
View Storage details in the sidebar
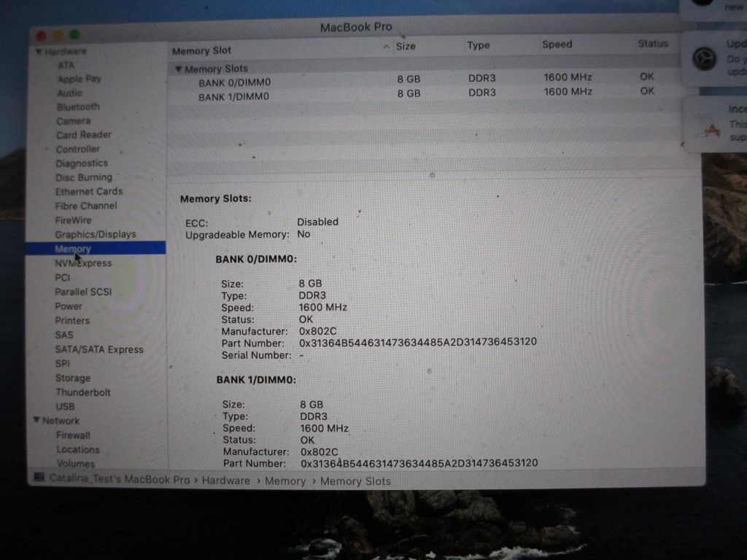click(x=73, y=378)
